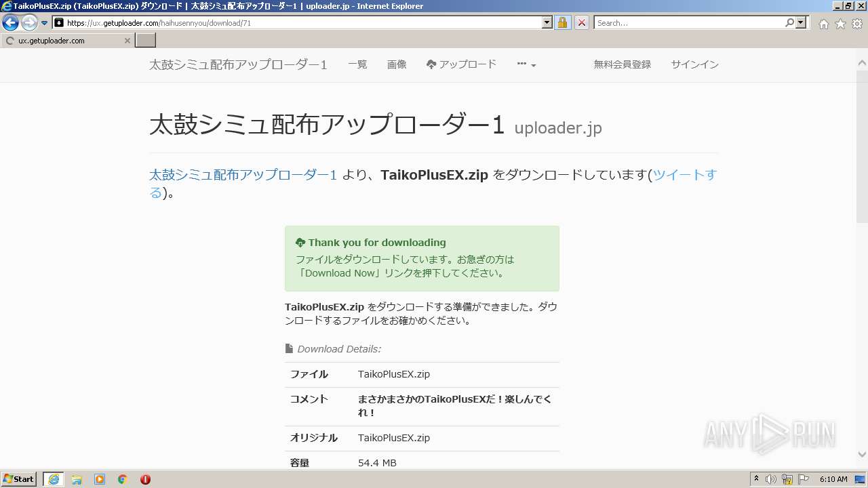Select the ux.getuploader.com tab

[x=68, y=41]
